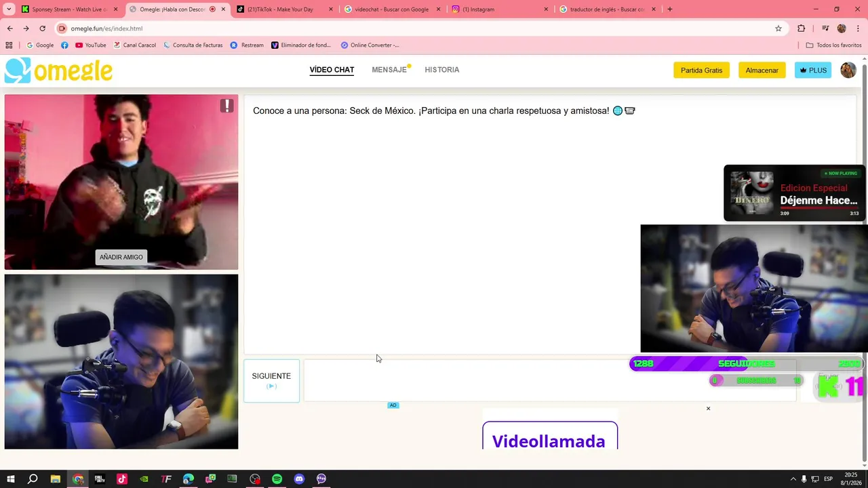The height and width of the screenshot is (488, 868).
Task: Open the TF app in taskbar
Action: point(166,479)
